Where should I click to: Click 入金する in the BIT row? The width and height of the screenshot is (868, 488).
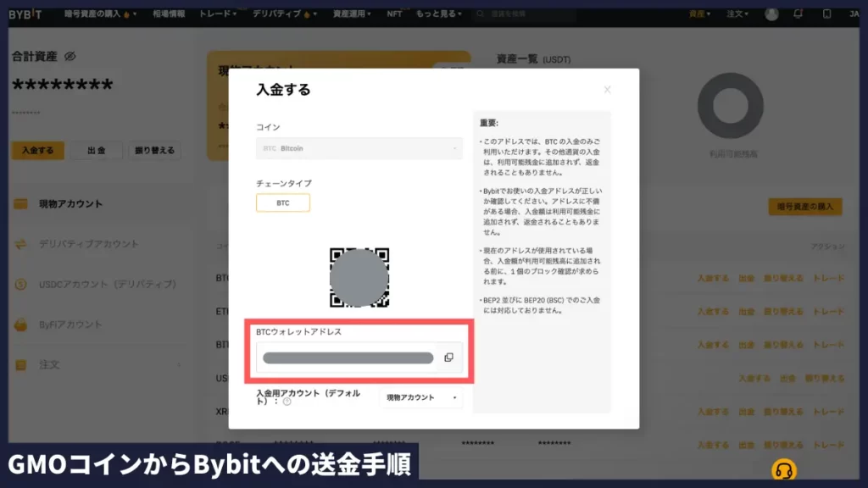coord(713,346)
